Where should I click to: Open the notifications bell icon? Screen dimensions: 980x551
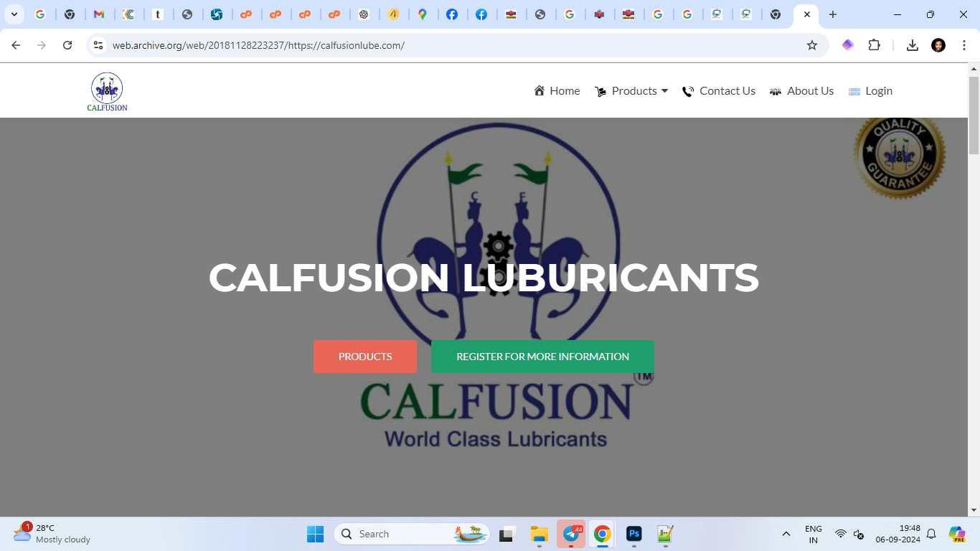click(931, 534)
